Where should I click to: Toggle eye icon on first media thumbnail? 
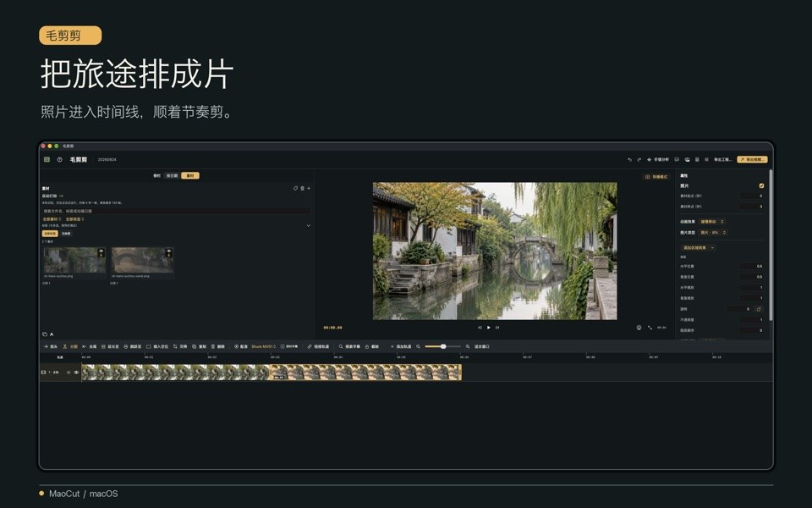[101, 252]
